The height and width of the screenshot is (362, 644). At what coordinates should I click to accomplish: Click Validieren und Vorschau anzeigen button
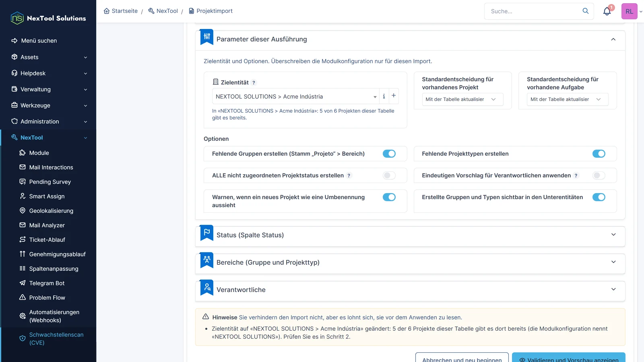(x=568, y=358)
